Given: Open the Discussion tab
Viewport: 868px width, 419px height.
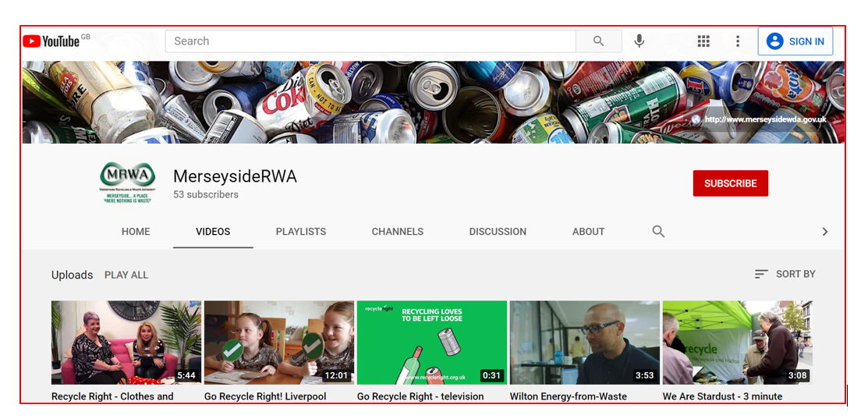Looking at the screenshot, I should pyautogui.click(x=498, y=232).
